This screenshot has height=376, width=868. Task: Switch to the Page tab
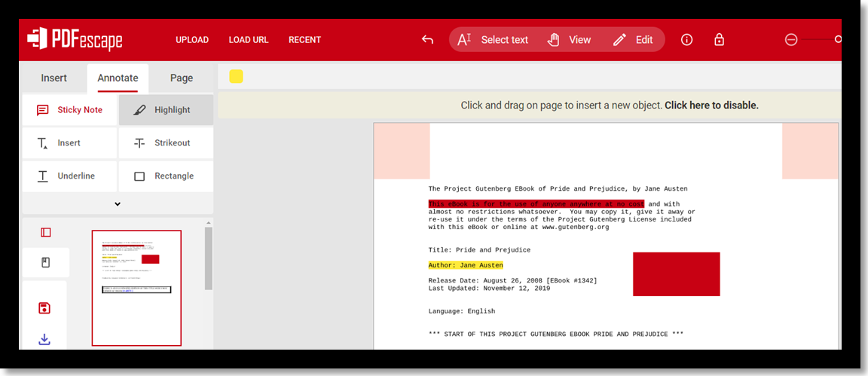[182, 78]
